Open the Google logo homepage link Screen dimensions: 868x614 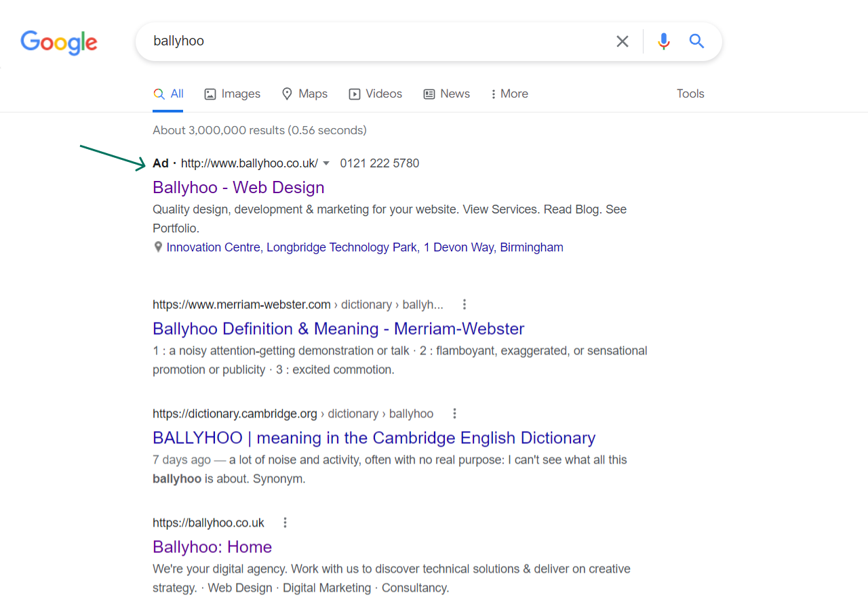click(x=59, y=42)
